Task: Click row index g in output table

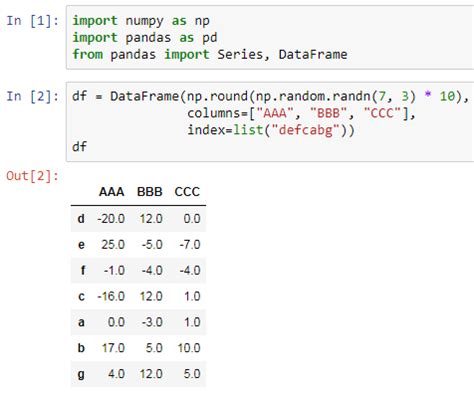Action: pyautogui.click(x=81, y=374)
